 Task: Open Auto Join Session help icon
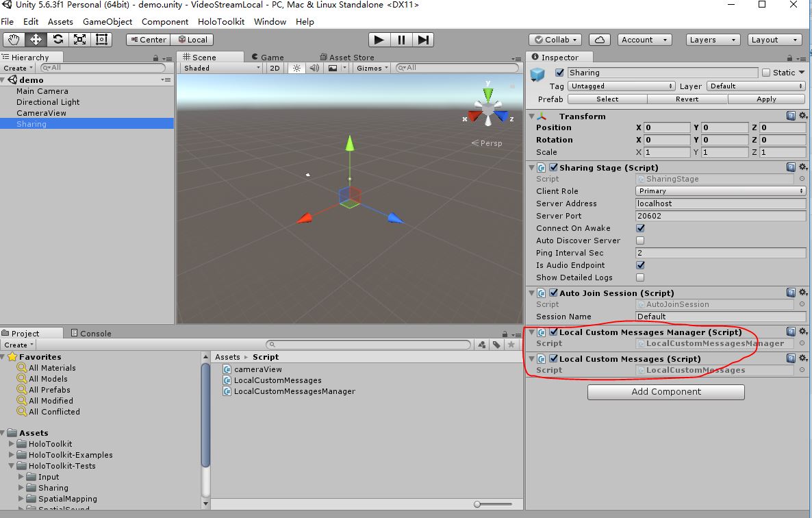click(791, 292)
